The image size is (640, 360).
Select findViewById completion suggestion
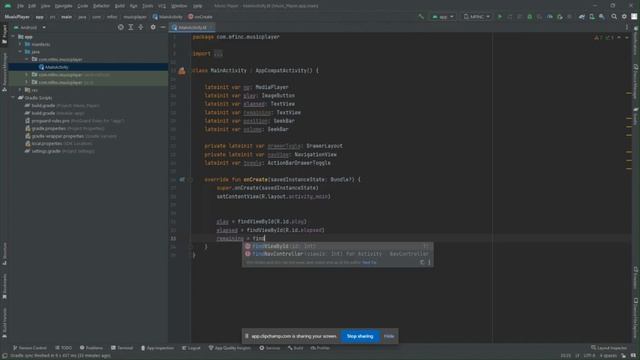(x=338, y=246)
